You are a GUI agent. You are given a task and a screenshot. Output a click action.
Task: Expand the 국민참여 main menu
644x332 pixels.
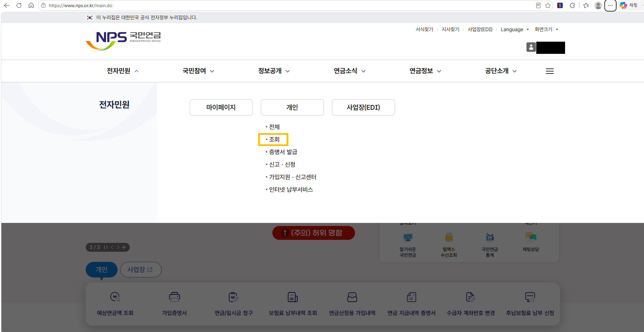[198, 71]
